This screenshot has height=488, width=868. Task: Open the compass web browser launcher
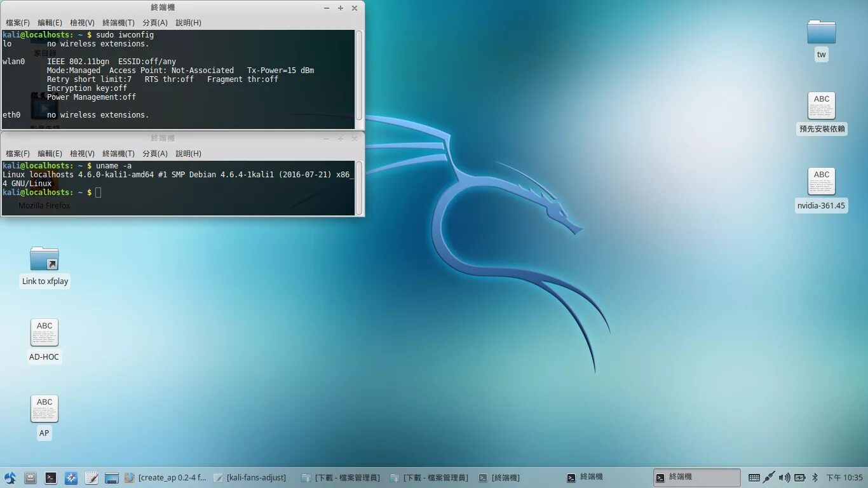[x=71, y=478]
